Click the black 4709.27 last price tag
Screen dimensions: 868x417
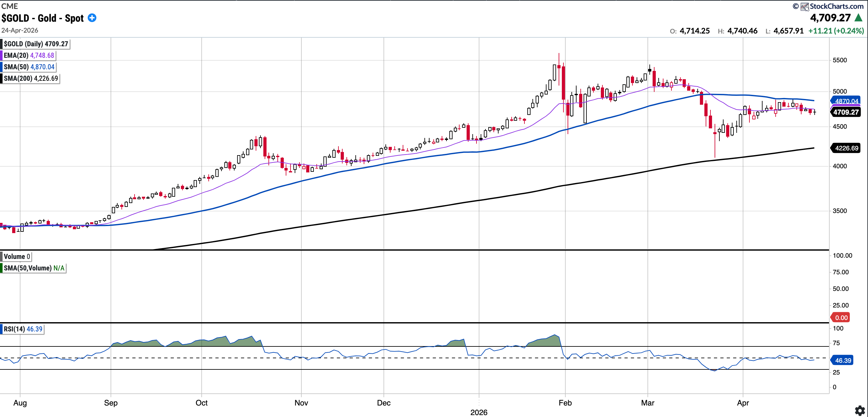tap(846, 112)
